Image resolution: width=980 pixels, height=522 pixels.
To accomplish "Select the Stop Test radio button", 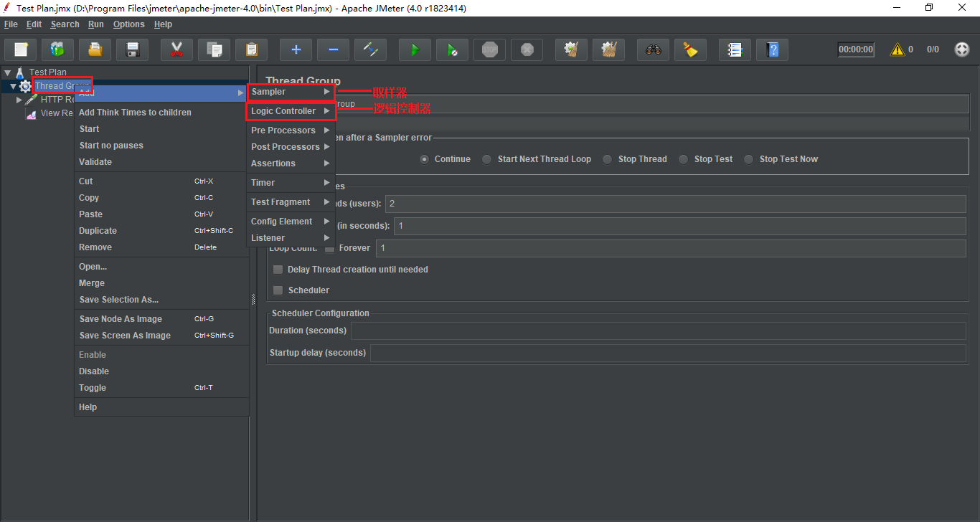I will (x=684, y=159).
